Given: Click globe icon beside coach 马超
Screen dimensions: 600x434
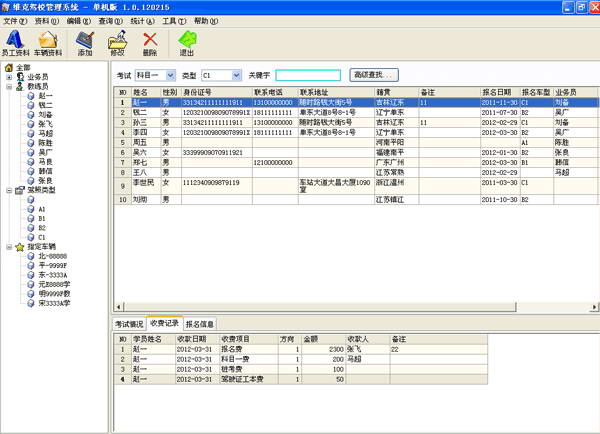Looking at the screenshot, I should click(x=31, y=134).
